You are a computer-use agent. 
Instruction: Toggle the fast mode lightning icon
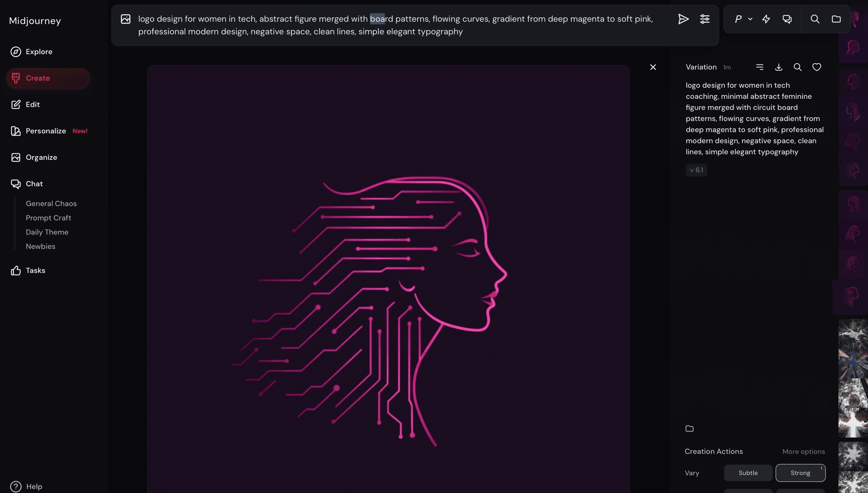click(766, 19)
